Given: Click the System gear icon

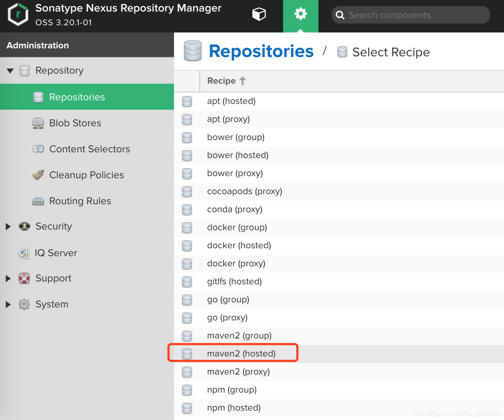Looking at the screenshot, I should (24, 304).
